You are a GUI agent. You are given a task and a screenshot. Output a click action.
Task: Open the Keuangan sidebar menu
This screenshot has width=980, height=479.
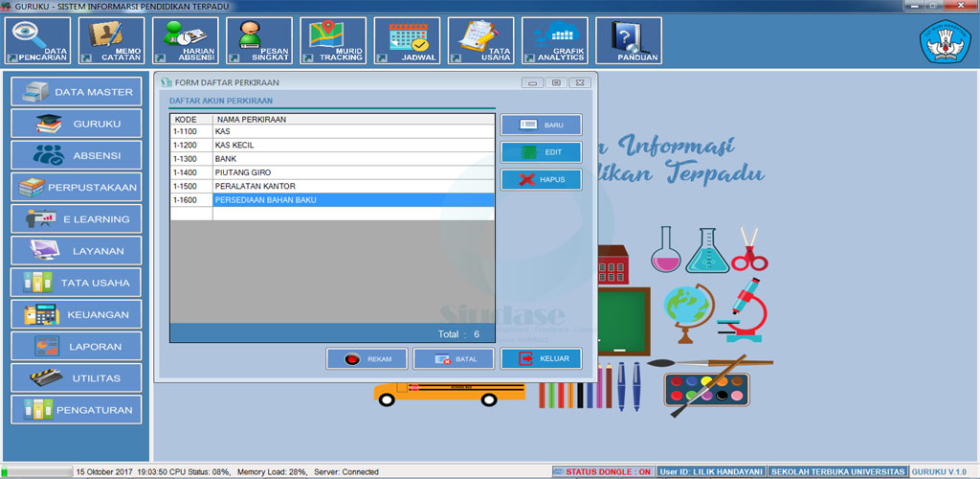77,314
